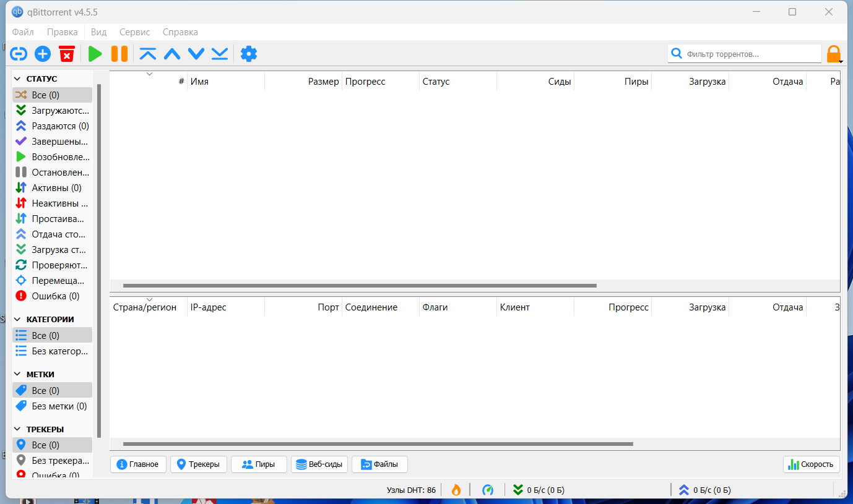Collapse the КАТЕГОРИИ sidebar section
The width and height of the screenshot is (853, 504).
[x=18, y=320]
